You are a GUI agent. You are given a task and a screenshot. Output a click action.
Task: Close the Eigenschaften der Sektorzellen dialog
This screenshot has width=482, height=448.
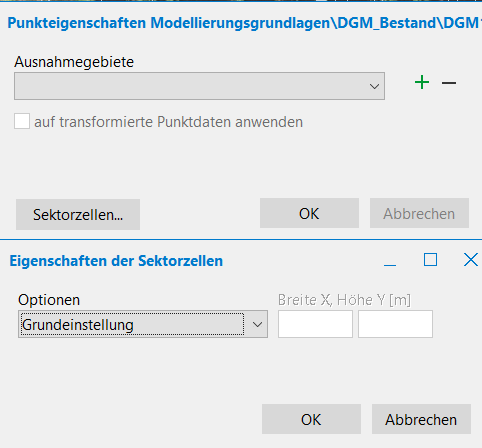(471, 260)
